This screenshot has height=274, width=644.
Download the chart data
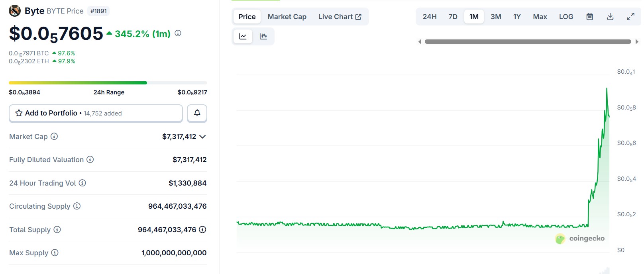[x=610, y=17]
